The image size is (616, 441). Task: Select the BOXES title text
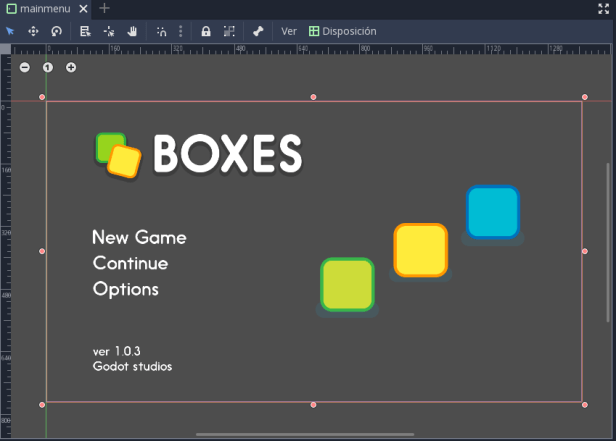(x=227, y=154)
